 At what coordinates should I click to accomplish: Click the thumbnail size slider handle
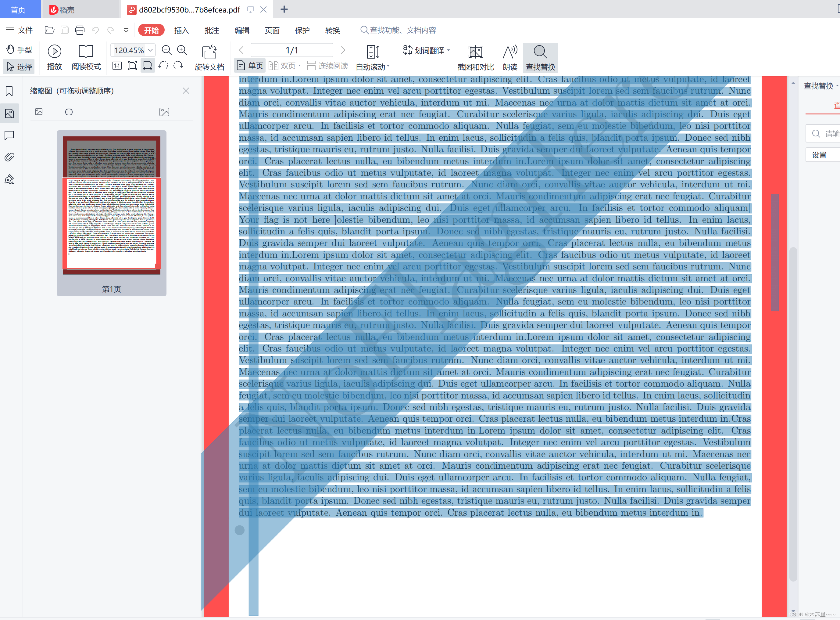[69, 112]
